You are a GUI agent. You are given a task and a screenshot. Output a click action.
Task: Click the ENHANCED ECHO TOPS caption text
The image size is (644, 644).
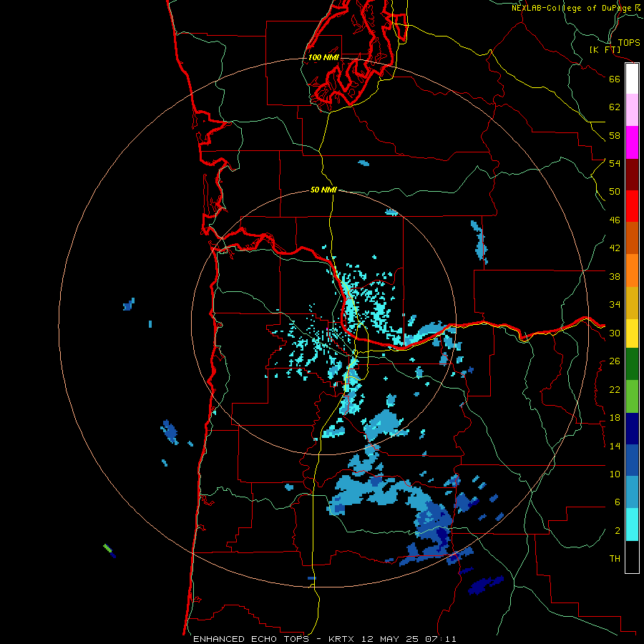[x=251, y=639]
